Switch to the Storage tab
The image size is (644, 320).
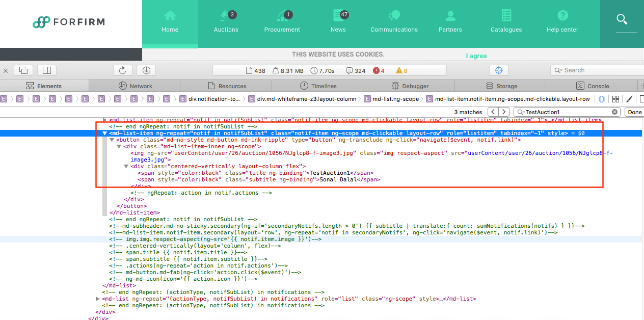tap(501, 86)
